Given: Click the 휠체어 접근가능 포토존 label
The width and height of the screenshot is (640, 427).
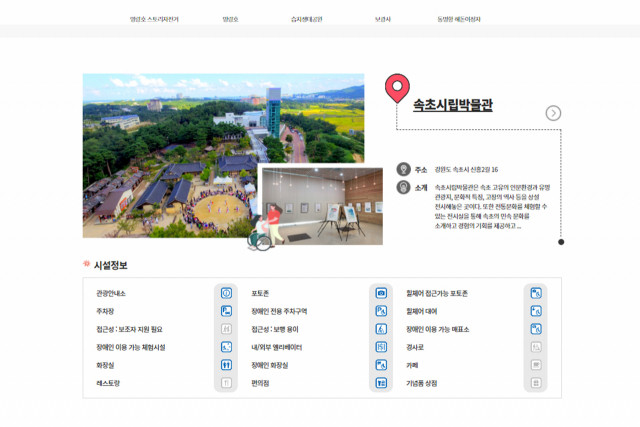Looking at the screenshot, I should point(437,293).
